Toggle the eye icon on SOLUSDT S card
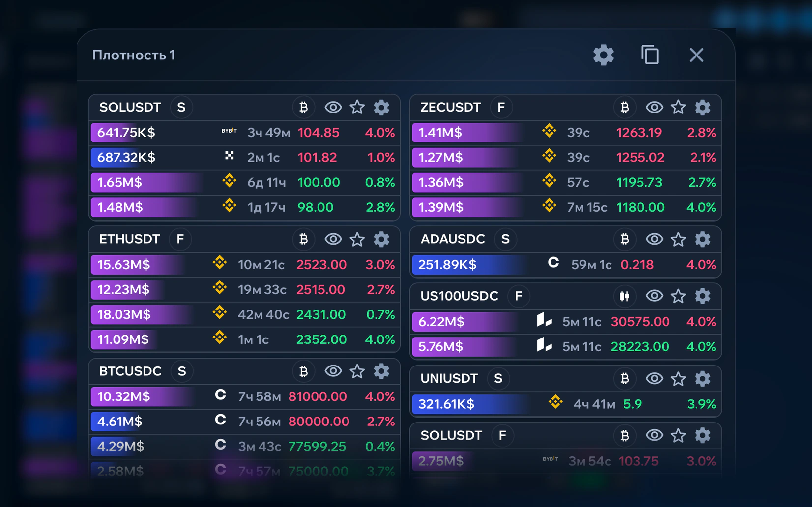Viewport: 812px width, 507px height. [x=333, y=107]
